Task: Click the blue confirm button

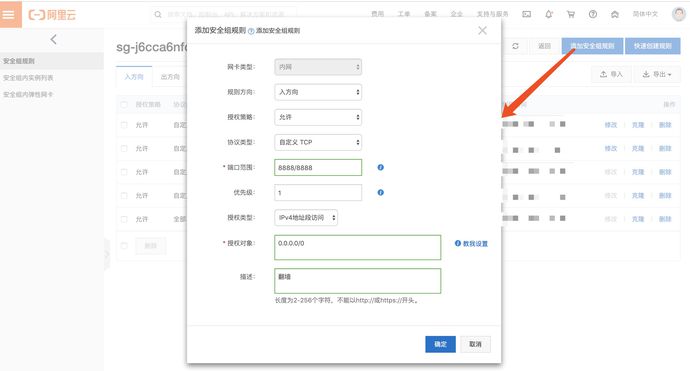Action: 440,344
